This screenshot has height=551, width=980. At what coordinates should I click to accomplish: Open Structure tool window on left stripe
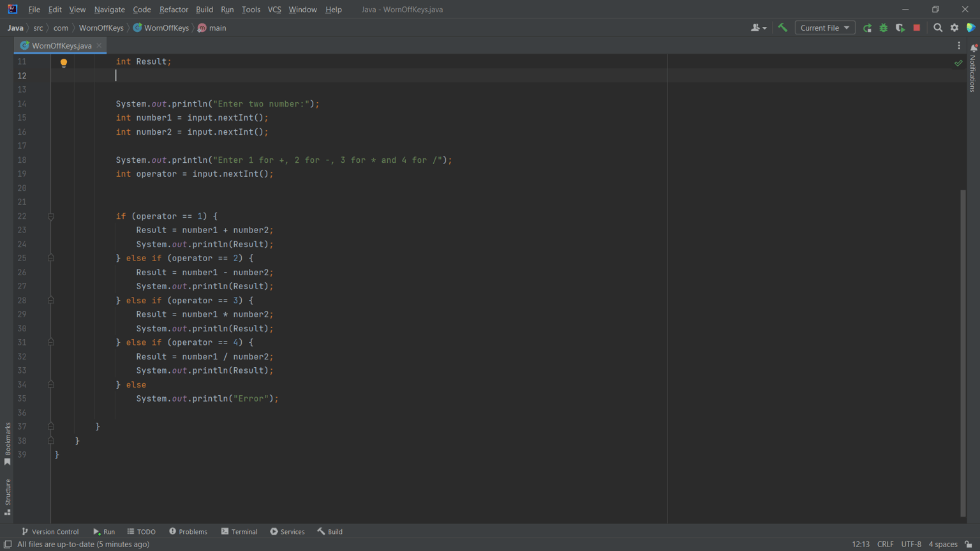8,497
